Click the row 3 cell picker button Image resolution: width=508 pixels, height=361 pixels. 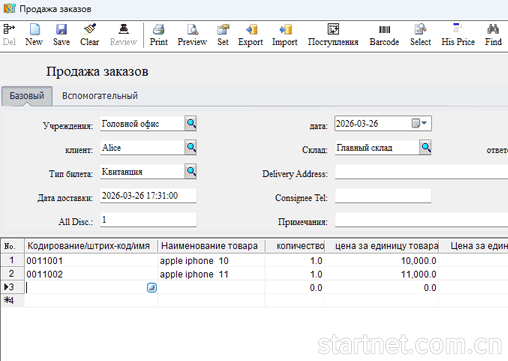(x=152, y=288)
